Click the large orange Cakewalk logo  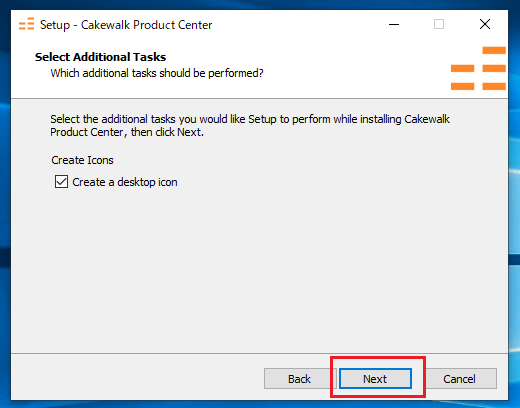pyautogui.click(x=478, y=68)
